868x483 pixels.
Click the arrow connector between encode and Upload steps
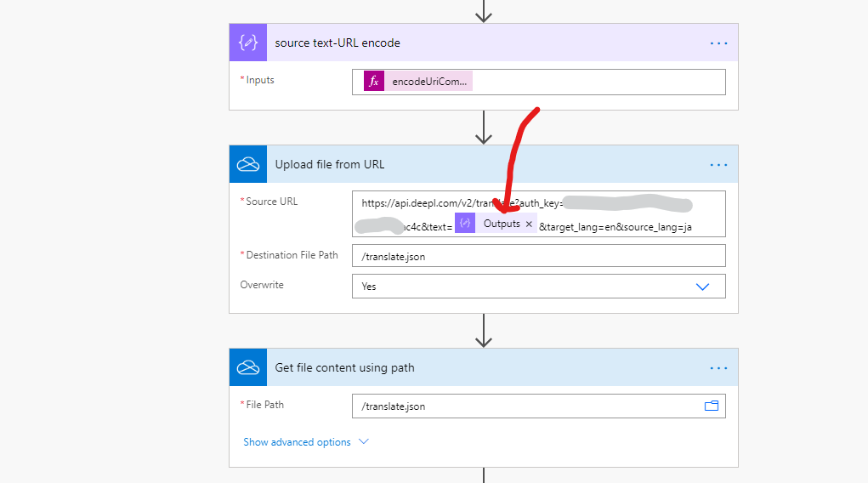tap(484, 128)
